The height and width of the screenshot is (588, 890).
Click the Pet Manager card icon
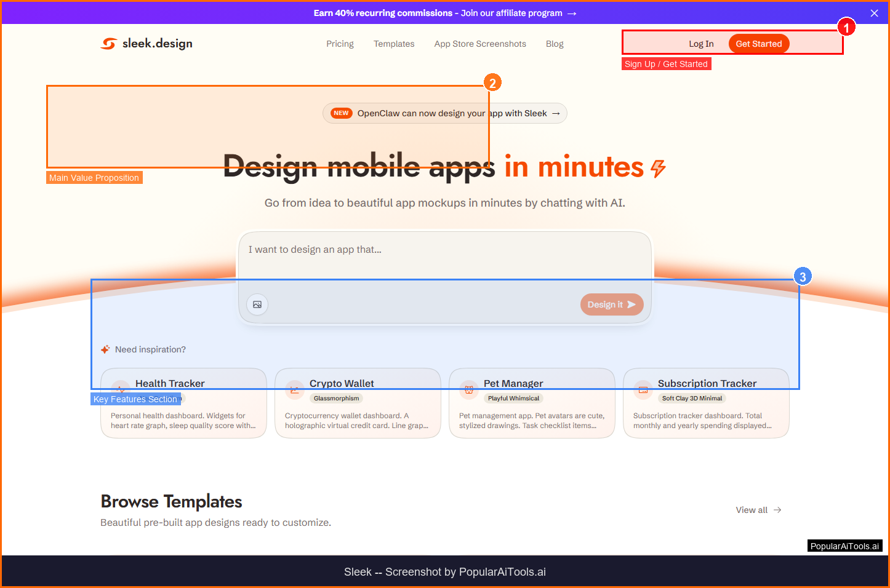coord(469,389)
